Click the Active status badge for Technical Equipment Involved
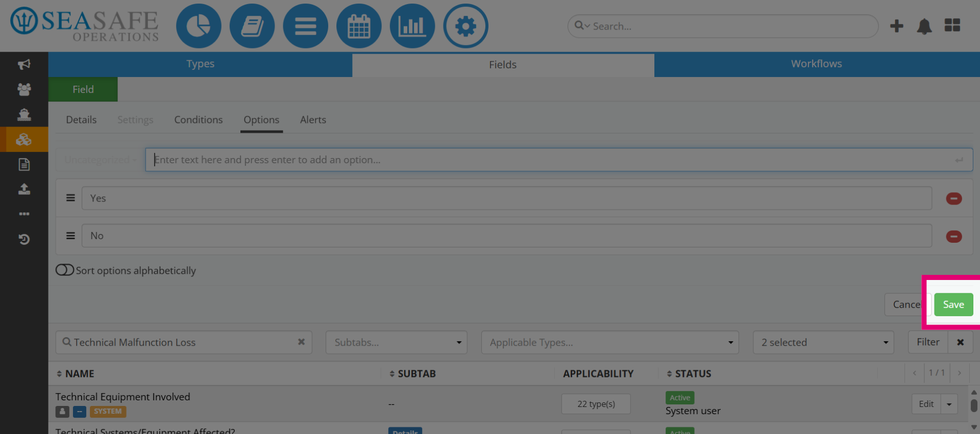980x434 pixels. point(680,397)
